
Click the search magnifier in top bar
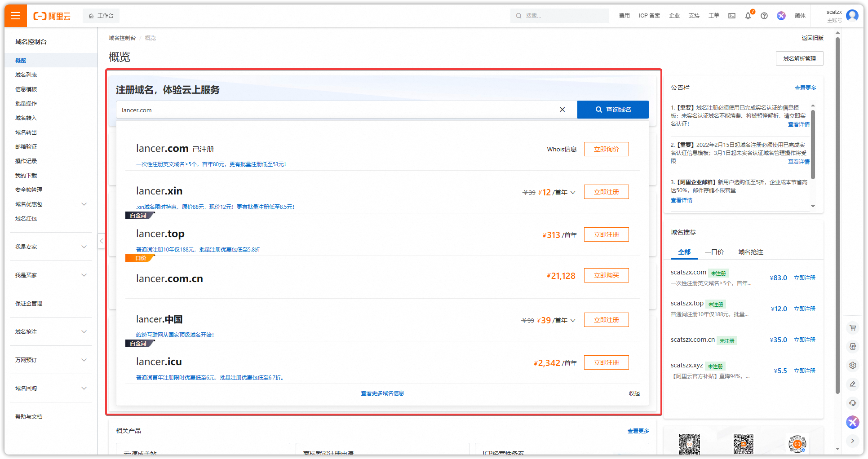519,16
